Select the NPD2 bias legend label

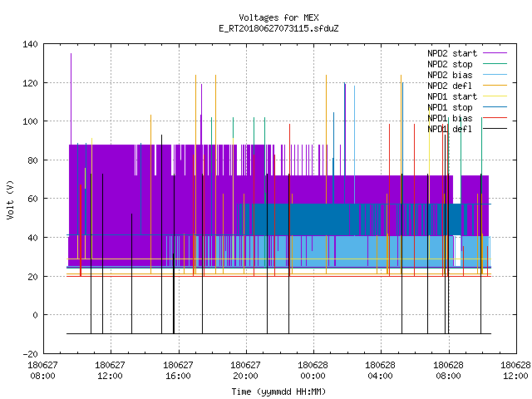(450, 75)
